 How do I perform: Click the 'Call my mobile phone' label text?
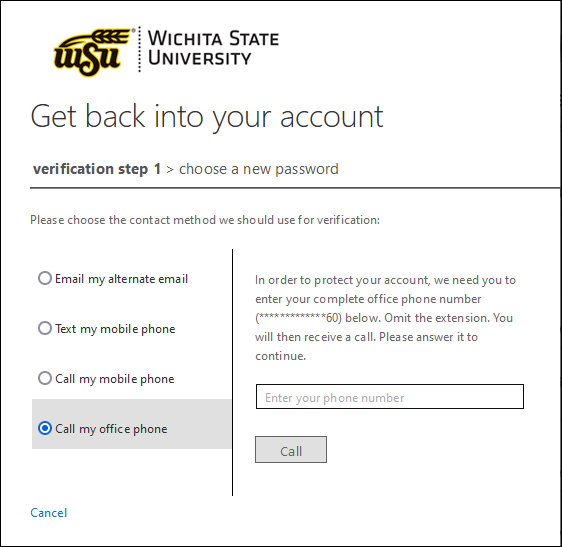[x=115, y=379]
